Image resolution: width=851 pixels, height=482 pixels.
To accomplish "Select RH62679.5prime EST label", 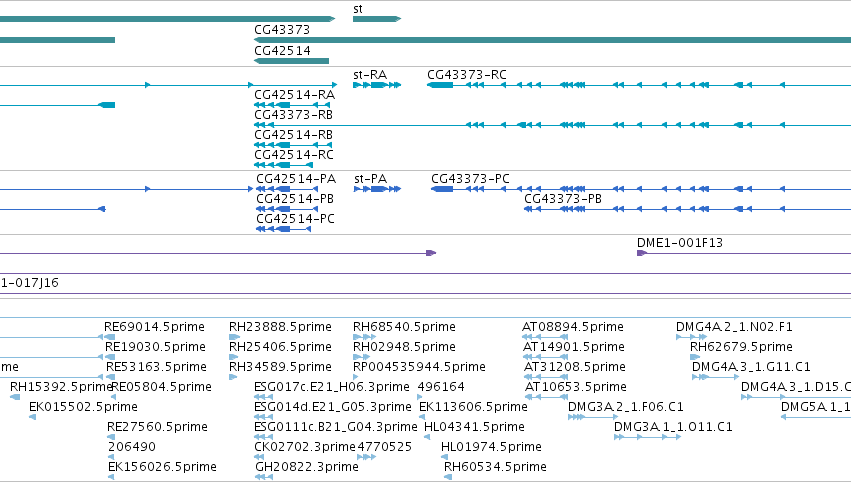I will coord(741,347).
